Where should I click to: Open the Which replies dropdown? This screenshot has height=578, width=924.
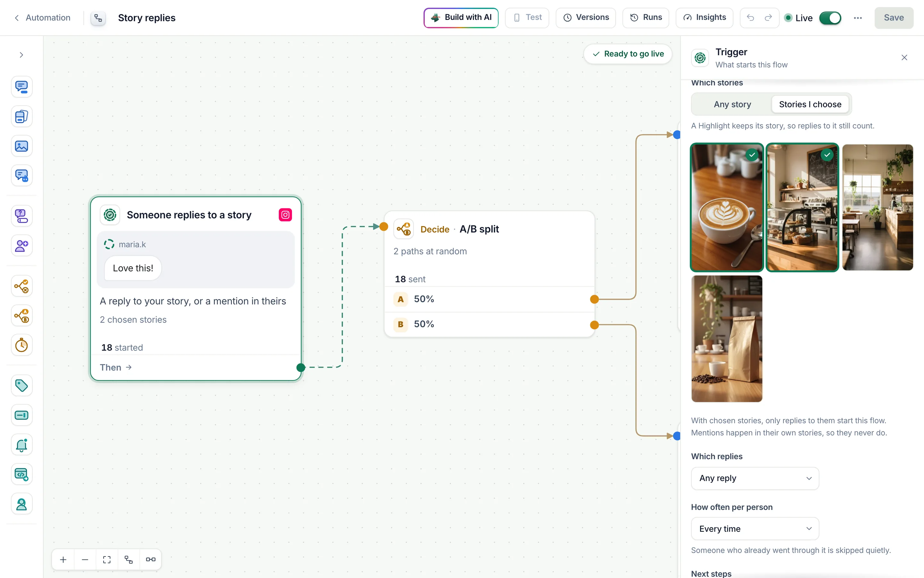pyautogui.click(x=755, y=478)
